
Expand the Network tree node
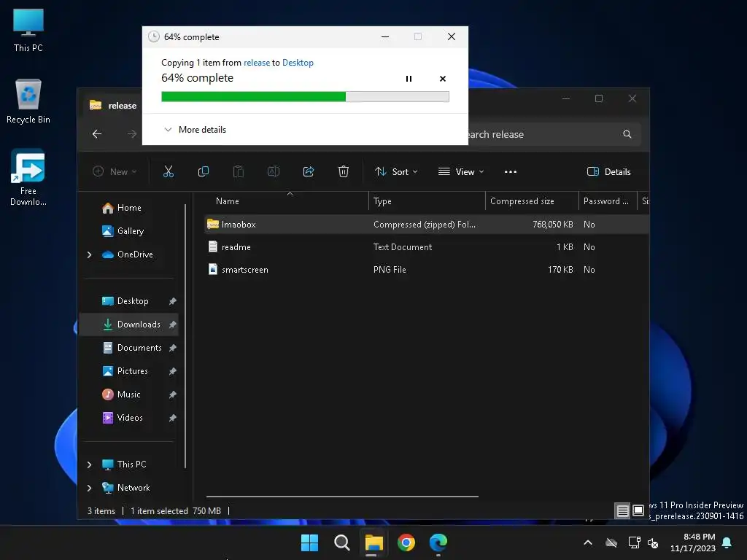(89, 488)
